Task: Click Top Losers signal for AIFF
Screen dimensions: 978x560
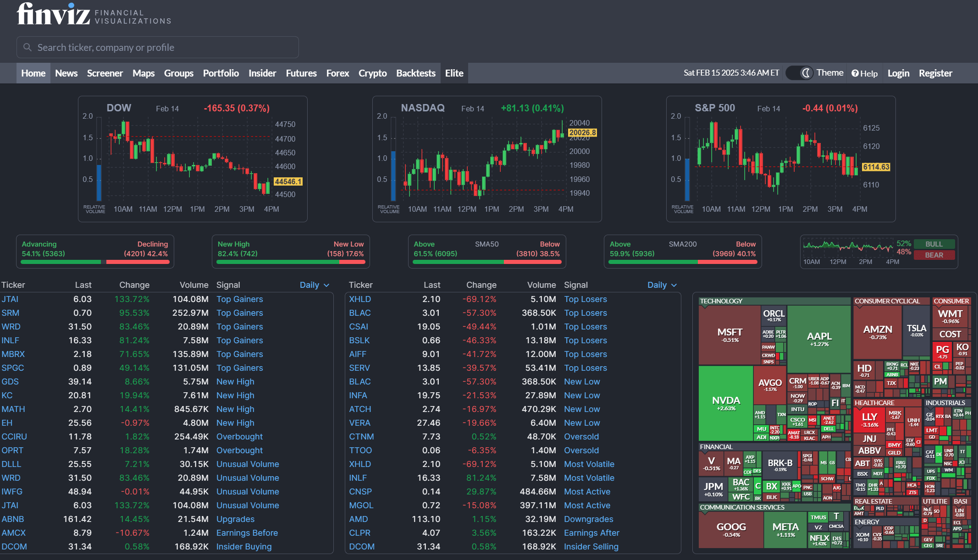Action: pos(586,354)
